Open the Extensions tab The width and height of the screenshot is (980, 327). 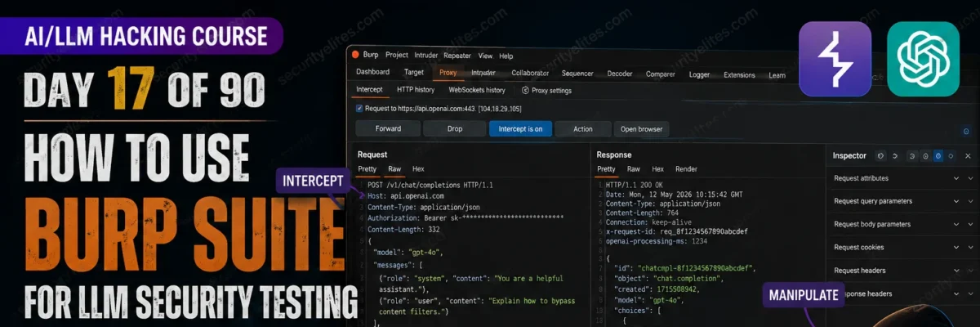pos(739,75)
